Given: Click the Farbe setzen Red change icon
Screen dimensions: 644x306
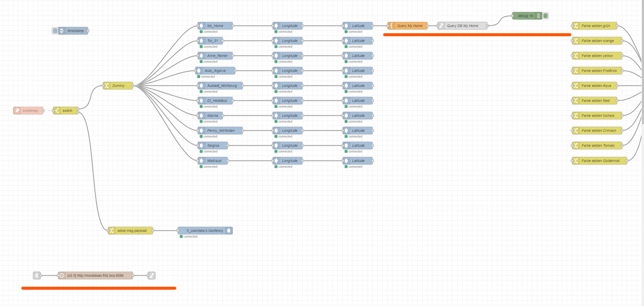Looking at the screenshot, I should click(x=576, y=101).
